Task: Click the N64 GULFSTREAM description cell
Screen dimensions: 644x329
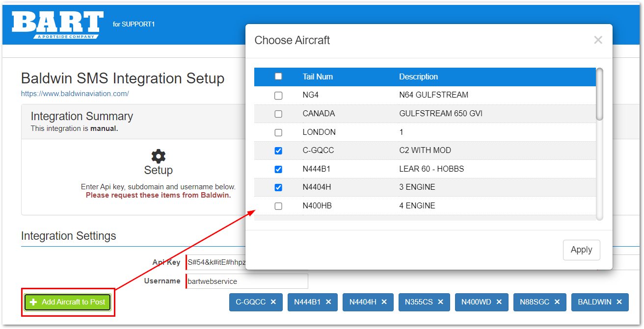Action: tap(434, 95)
